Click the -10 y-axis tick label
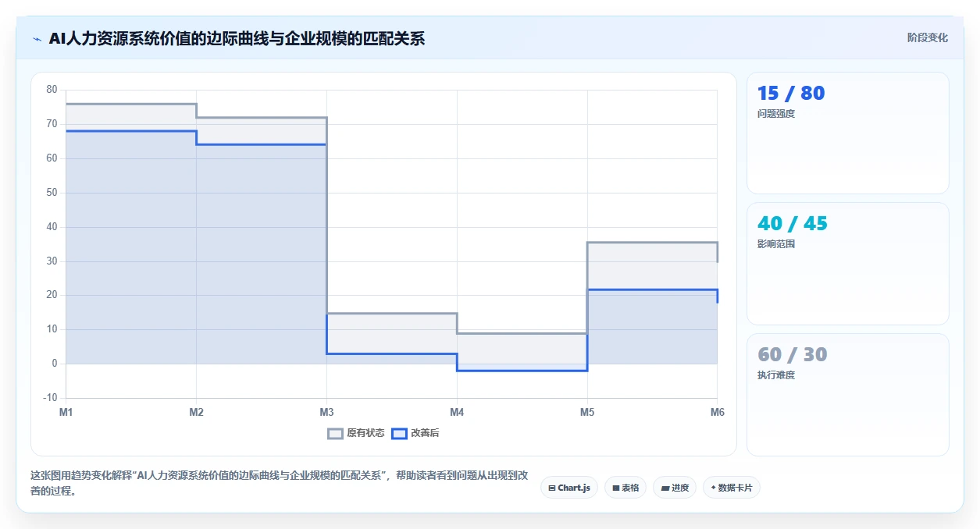This screenshot has height=529, width=980. [x=50, y=398]
